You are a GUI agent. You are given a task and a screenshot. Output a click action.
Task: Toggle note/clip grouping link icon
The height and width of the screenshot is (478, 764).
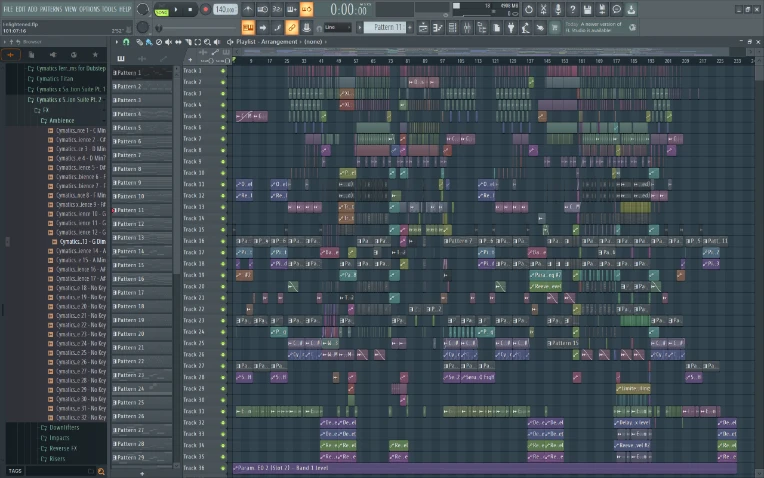[292, 28]
